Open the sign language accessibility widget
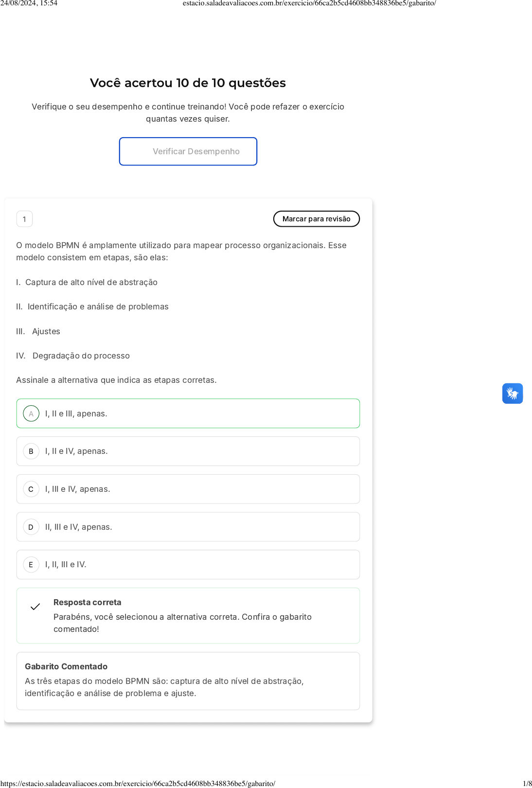This screenshot has height=788, width=532. pyautogui.click(x=512, y=394)
